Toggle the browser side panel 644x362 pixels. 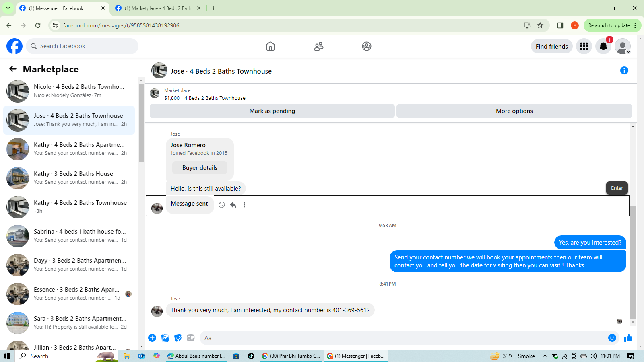[x=560, y=25]
